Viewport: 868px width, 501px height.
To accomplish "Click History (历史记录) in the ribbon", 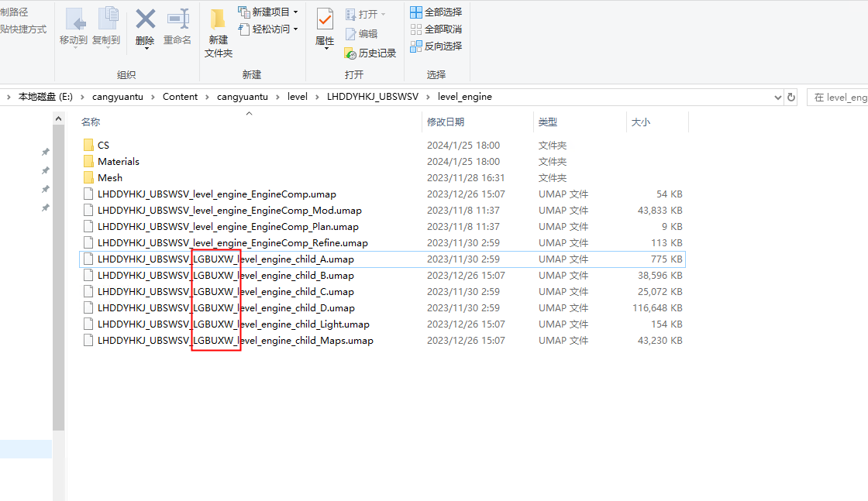I will point(370,53).
